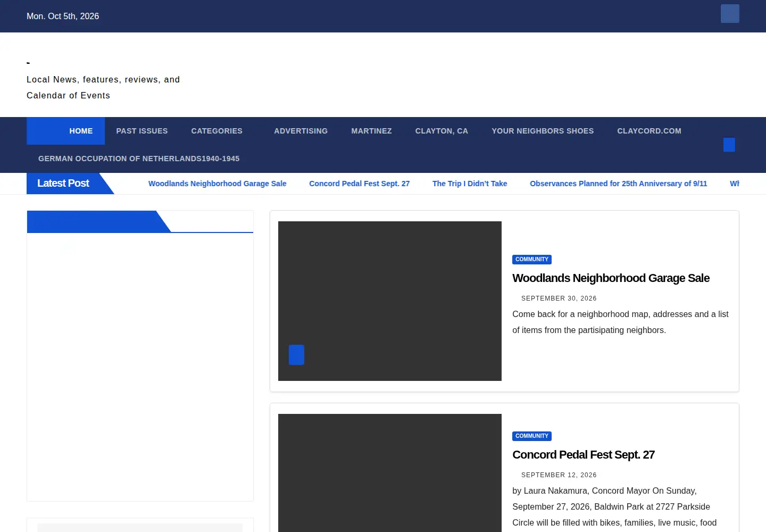Screen dimensions: 766x532
Task: Click the blue square icon in the top date bar
Action: point(730,14)
